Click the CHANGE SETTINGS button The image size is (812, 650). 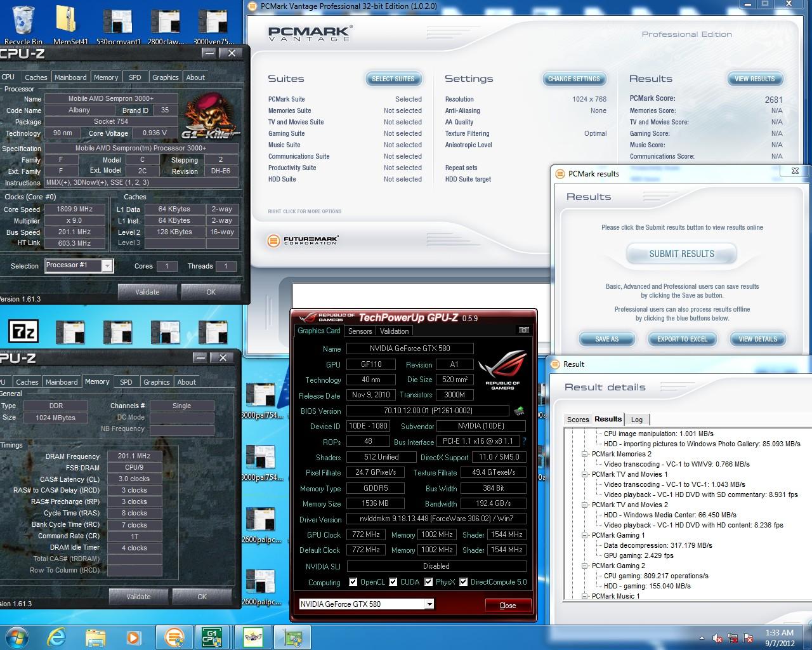tap(574, 79)
